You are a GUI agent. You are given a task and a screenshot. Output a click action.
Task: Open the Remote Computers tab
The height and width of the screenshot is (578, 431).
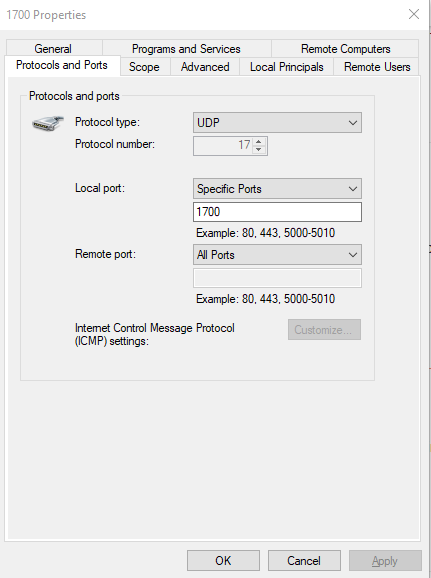click(345, 49)
